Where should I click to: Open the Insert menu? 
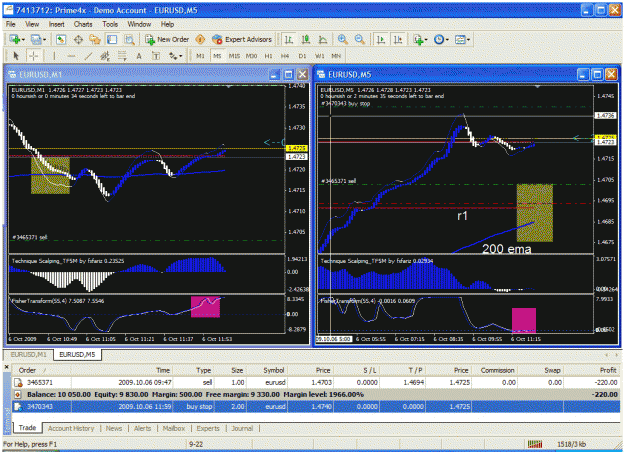(x=57, y=24)
